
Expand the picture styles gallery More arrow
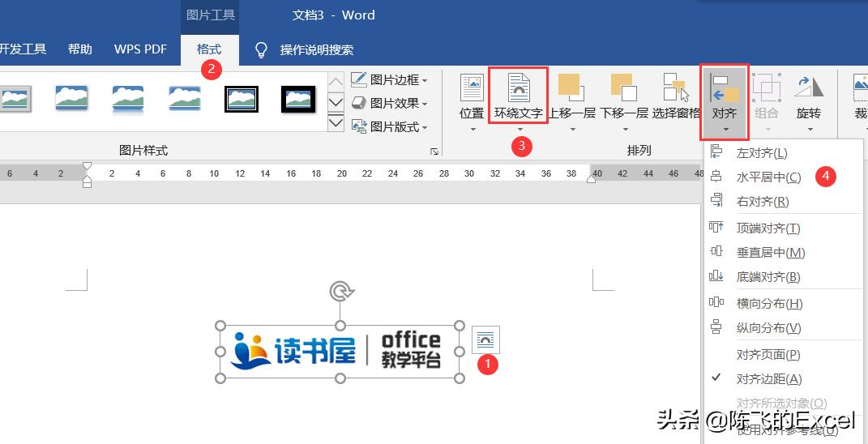click(336, 122)
